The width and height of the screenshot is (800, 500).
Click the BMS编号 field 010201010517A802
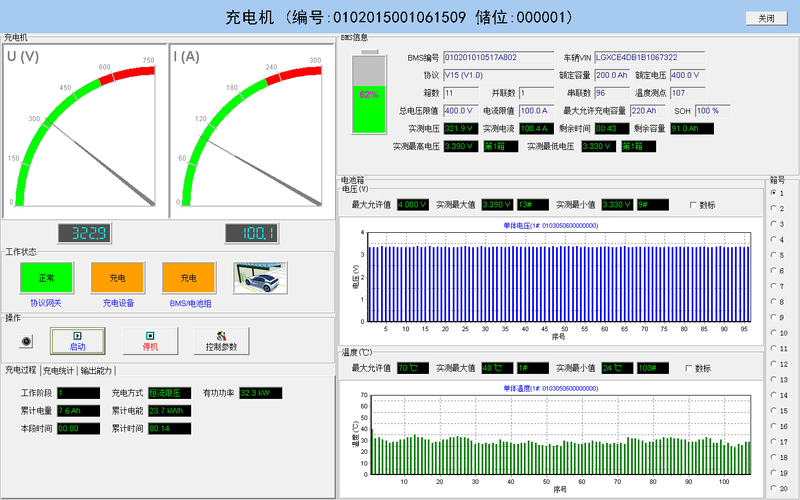pos(498,58)
